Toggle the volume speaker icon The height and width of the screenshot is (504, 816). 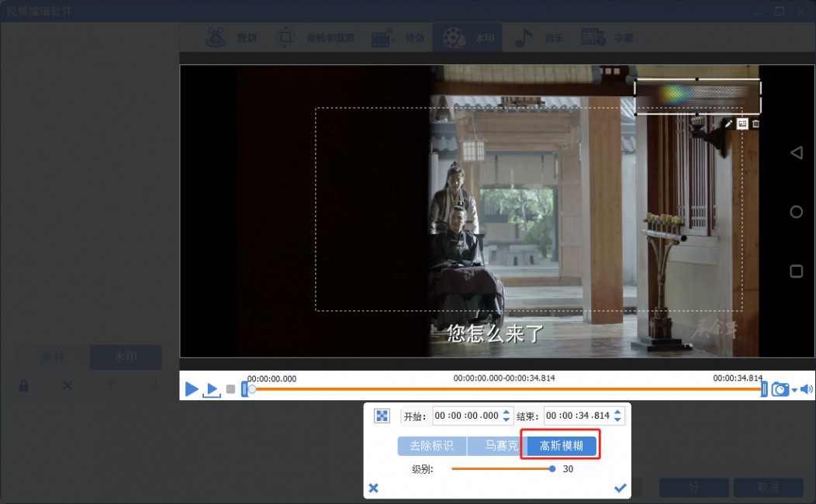(807, 389)
